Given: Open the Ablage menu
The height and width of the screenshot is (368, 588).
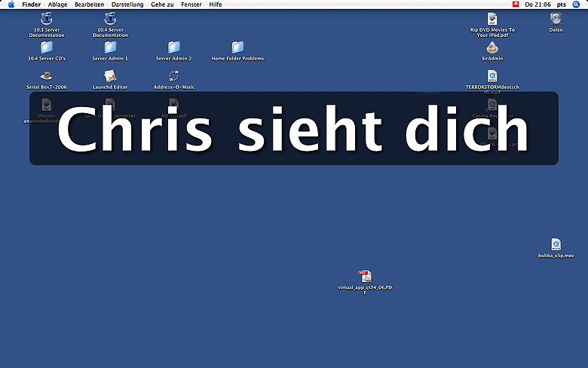Looking at the screenshot, I should tap(57, 5).
